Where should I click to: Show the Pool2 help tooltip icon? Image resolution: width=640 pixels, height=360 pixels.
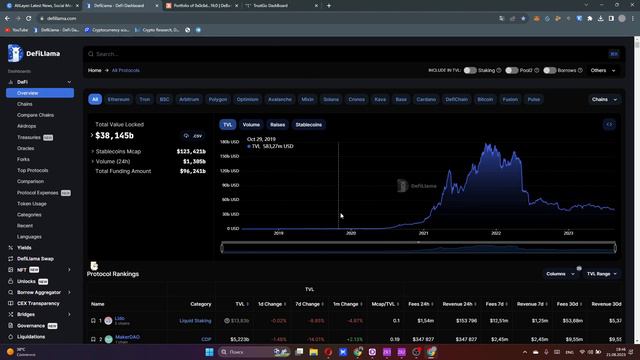coord(537,70)
